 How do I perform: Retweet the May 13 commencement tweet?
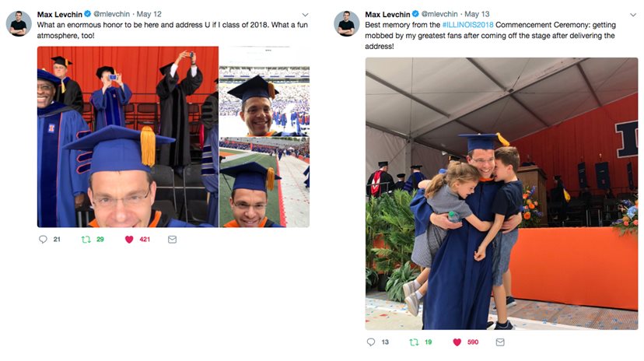tap(415, 342)
